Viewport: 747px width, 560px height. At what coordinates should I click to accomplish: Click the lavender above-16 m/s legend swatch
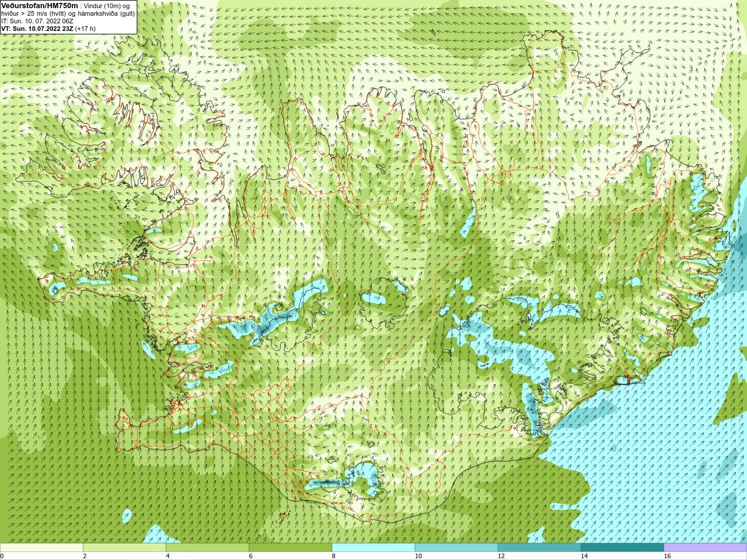coord(706,548)
